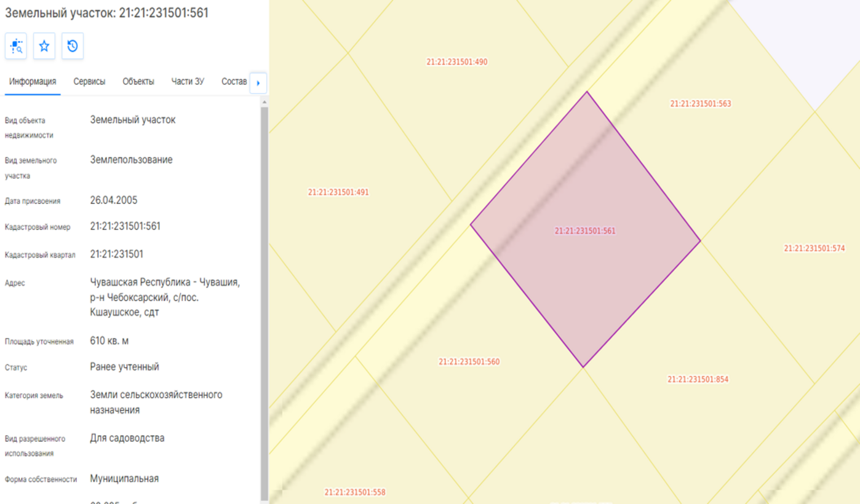Select parcel 21:21:231501:563 on the map
Viewport: 860px width, 504px height.
[x=701, y=104]
